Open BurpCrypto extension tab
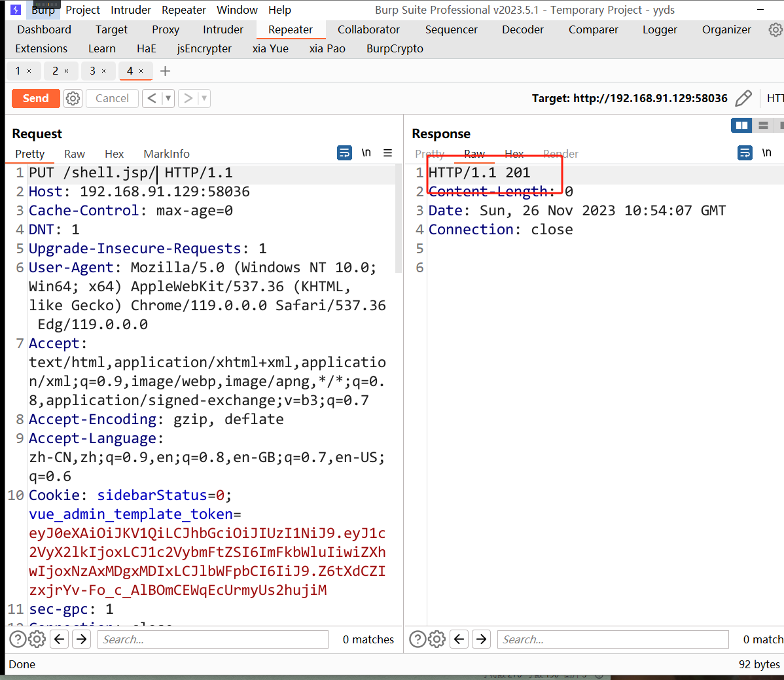The image size is (784, 680). click(x=395, y=49)
